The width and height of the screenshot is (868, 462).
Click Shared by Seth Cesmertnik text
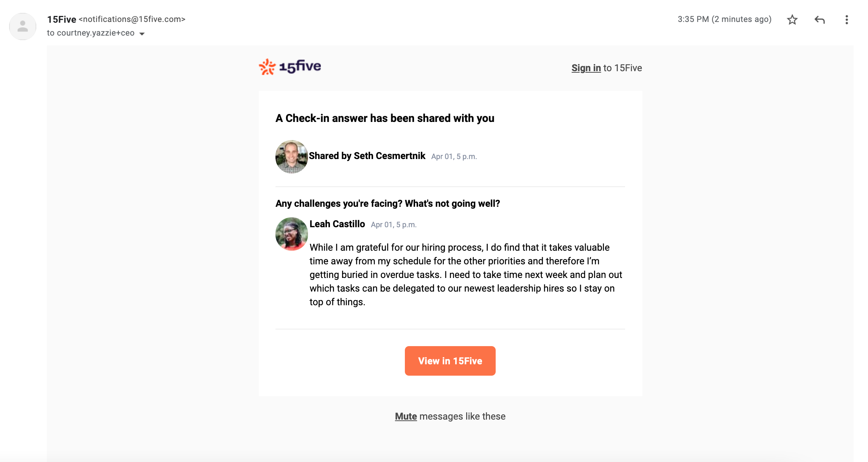(x=367, y=156)
